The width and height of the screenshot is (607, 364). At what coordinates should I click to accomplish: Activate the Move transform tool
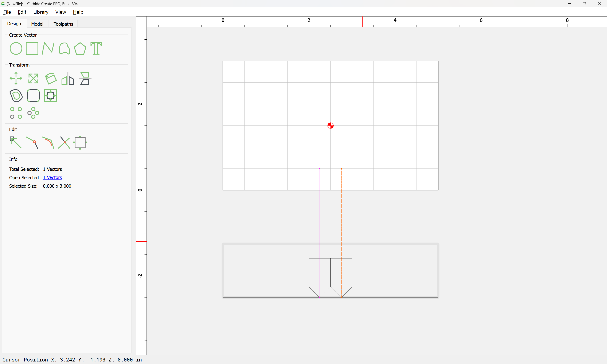(x=16, y=79)
